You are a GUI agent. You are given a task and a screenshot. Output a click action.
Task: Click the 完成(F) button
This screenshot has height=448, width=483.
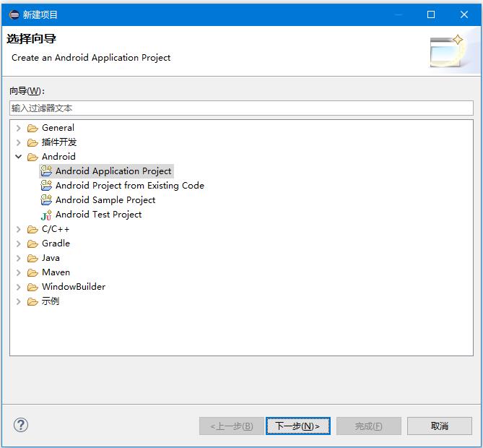tap(369, 426)
